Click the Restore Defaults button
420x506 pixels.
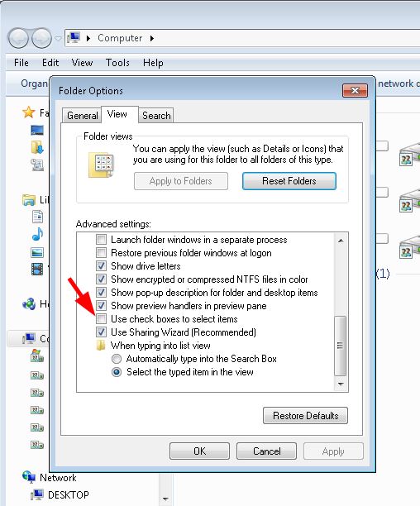point(305,416)
